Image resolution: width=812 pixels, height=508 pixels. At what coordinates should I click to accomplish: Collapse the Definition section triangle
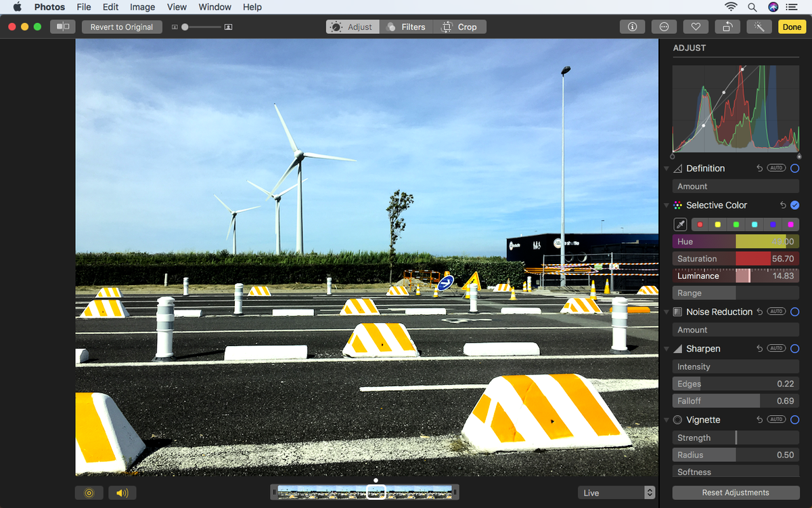pyautogui.click(x=666, y=168)
